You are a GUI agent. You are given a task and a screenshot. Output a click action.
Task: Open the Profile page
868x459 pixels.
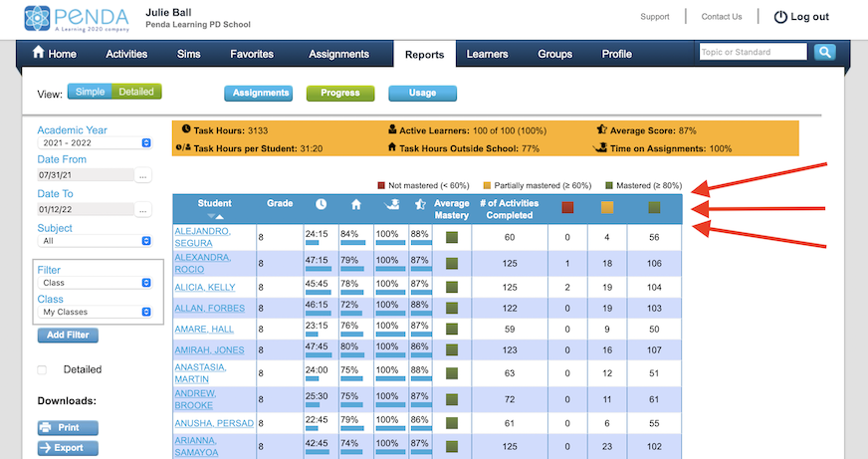[x=617, y=54]
